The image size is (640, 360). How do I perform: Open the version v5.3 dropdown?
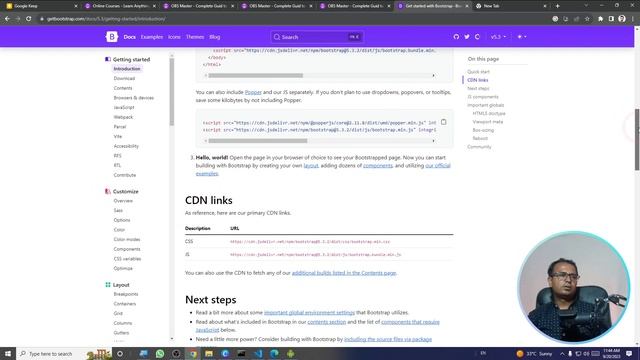[x=498, y=37]
